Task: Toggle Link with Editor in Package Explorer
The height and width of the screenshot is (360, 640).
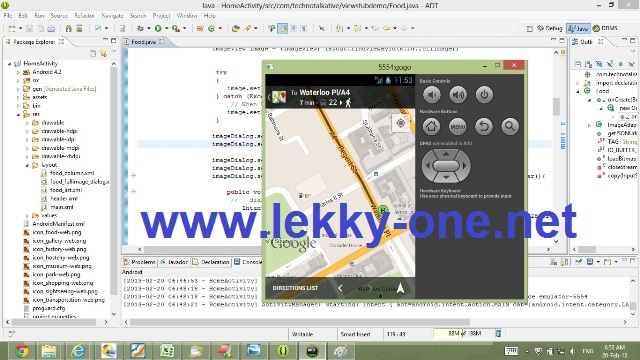Action: click(103, 53)
